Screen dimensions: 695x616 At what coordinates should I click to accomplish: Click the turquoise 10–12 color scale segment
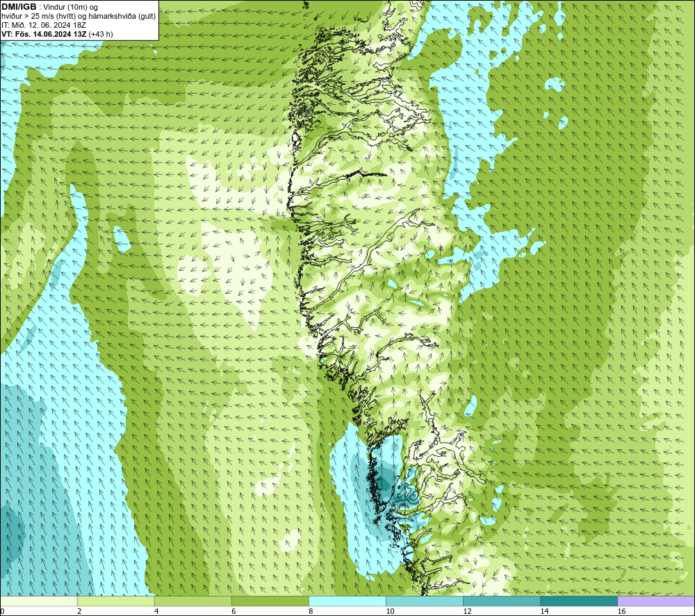[x=424, y=601]
